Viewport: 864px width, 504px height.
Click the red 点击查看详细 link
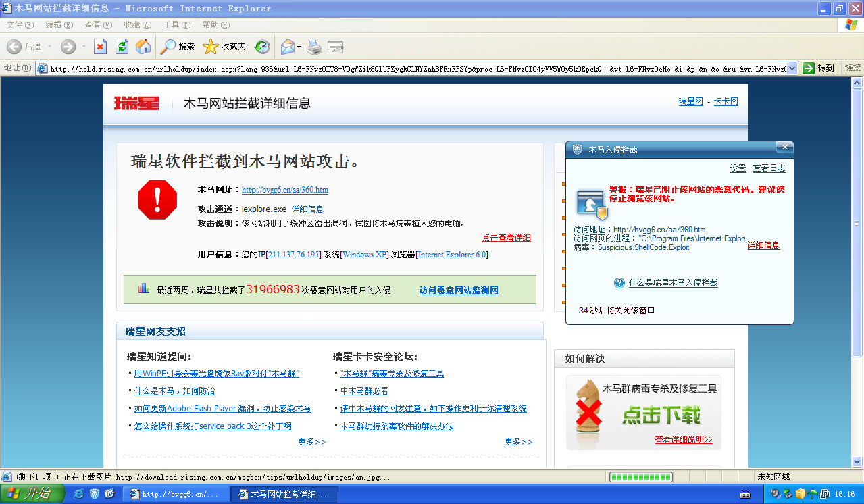point(507,238)
